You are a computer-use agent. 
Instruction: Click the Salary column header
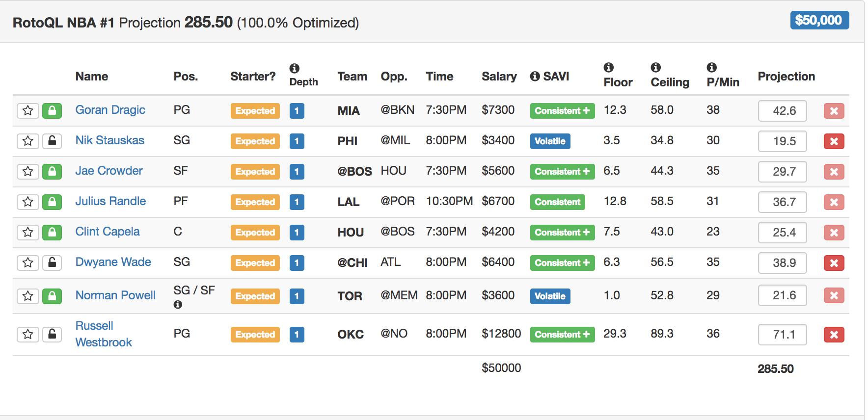pyautogui.click(x=499, y=77)
